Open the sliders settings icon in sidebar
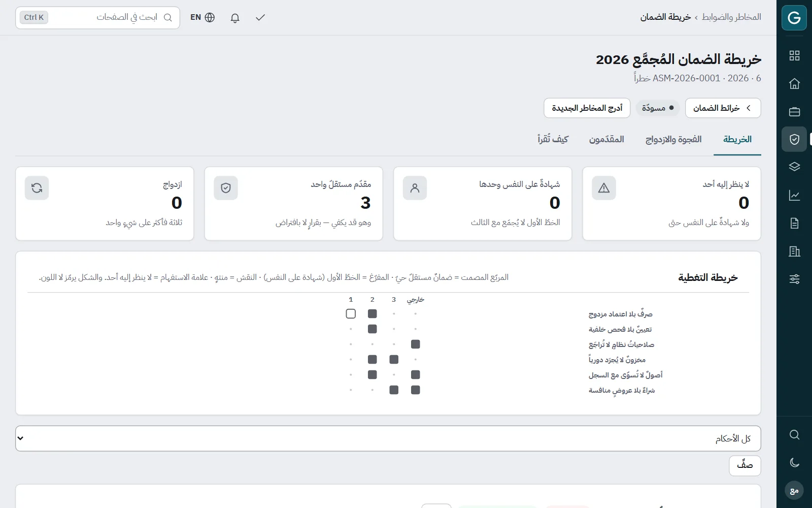 click(794, 279)
